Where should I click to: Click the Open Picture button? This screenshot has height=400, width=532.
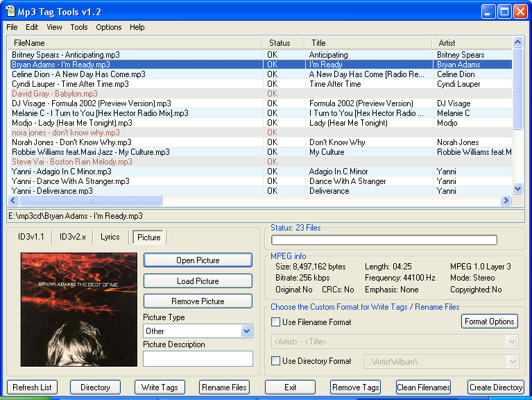coord(198,260)
